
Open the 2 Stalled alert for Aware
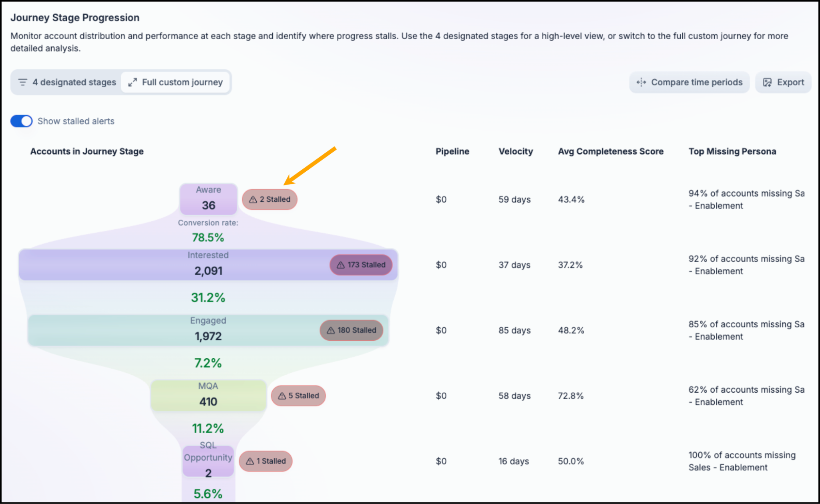coord(269,199)
